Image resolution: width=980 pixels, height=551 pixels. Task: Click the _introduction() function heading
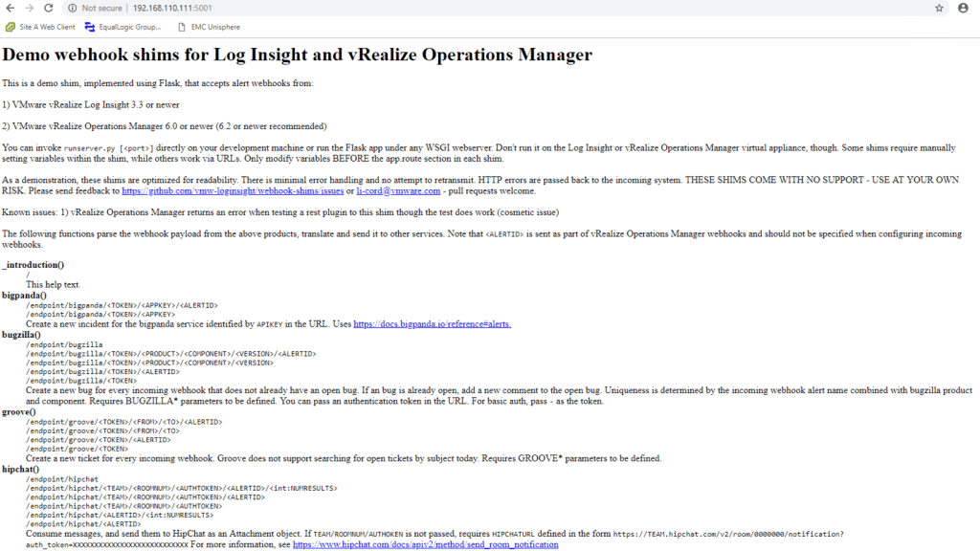coord(33,265)
